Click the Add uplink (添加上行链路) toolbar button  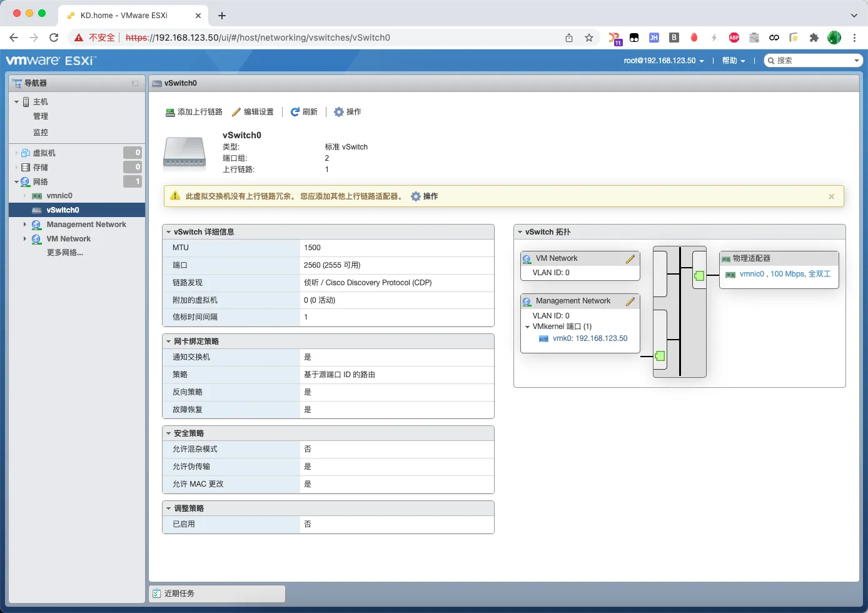[x=194, y=112]
